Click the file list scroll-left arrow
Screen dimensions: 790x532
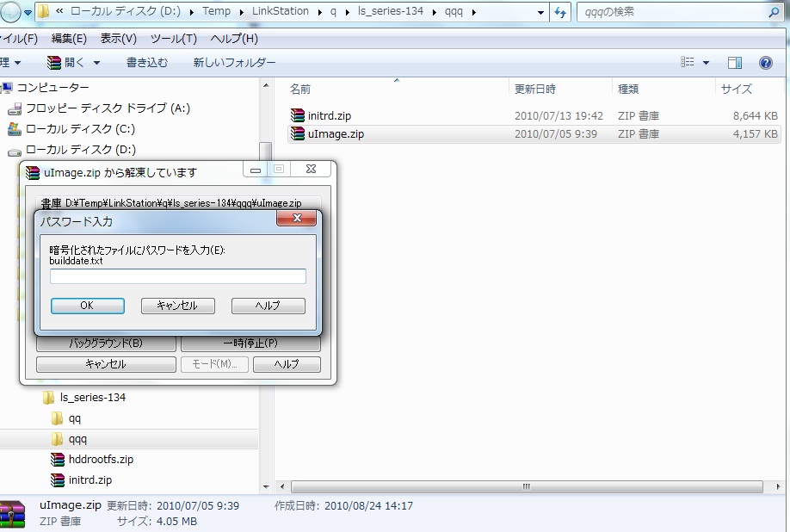coord(282,486)
